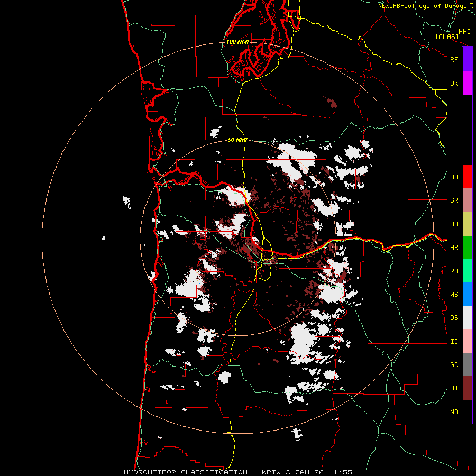The width and height of the screenshot is (476, 476).
Task: Click the blue WS legend swatch
Action: point(467,294)
